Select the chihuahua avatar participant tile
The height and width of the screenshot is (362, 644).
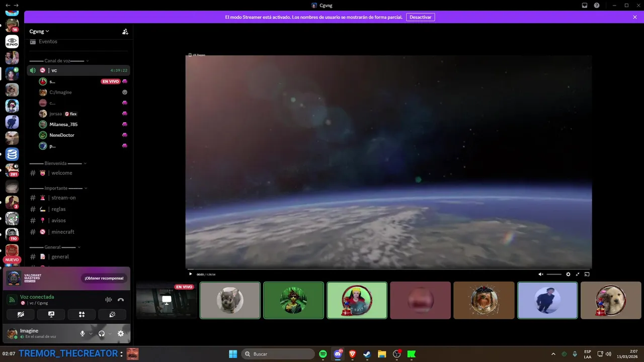(x=230, y=300)
